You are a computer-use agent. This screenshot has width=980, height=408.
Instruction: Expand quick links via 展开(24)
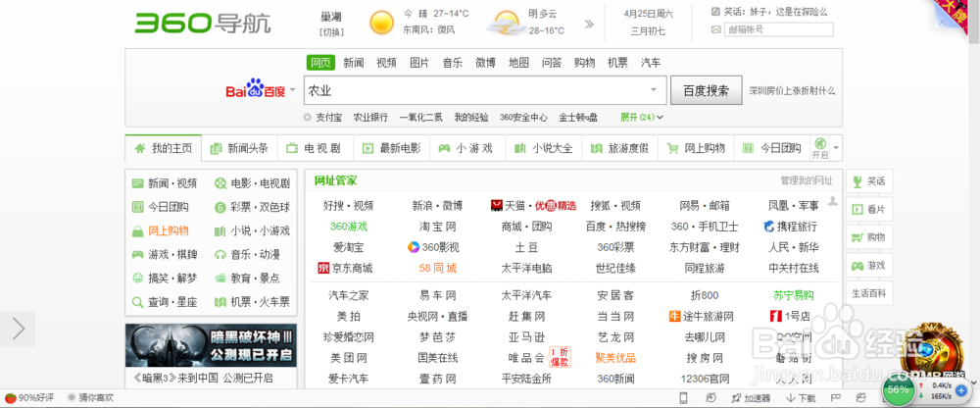[x=642, y=117]
